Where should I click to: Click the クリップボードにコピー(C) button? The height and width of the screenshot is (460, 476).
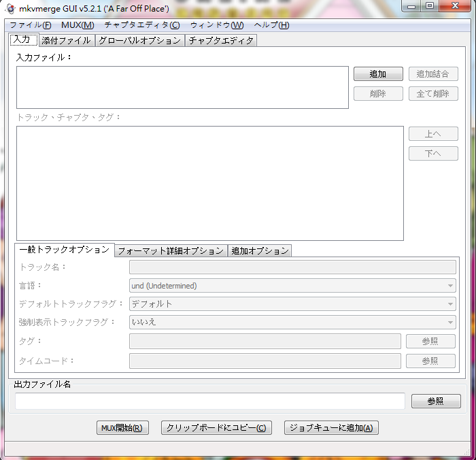pyautogui.click(x=216, y=428)
